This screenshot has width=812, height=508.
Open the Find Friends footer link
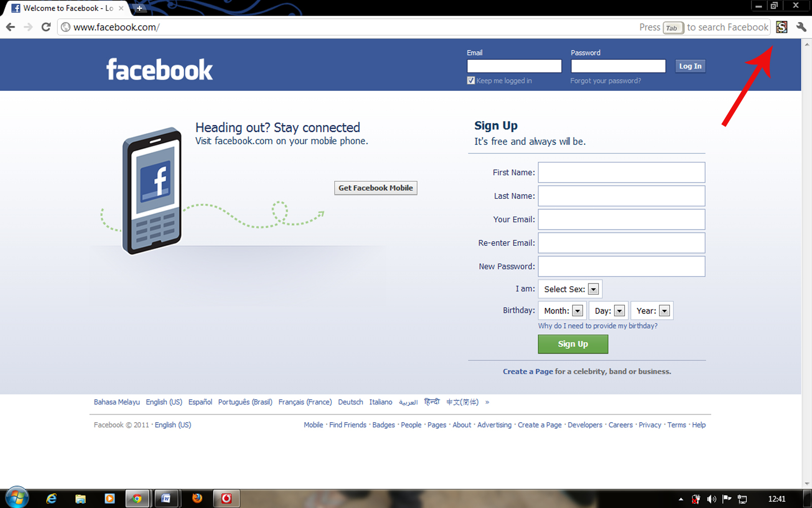(x=348, y=425)
